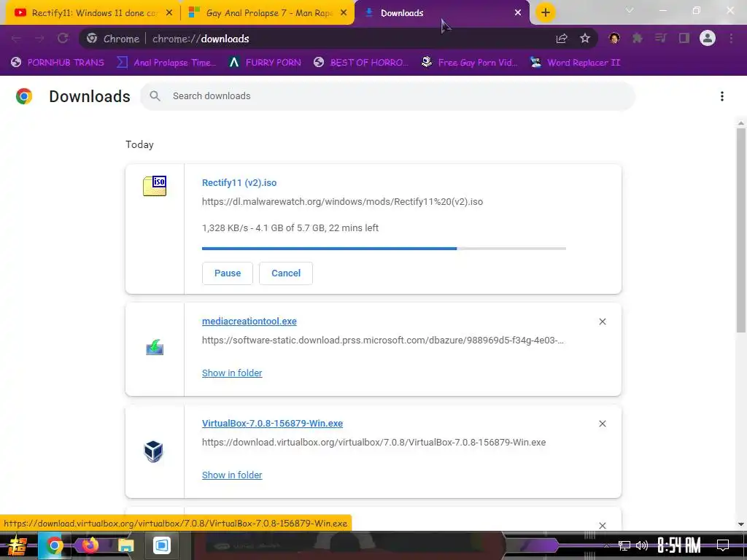Click the browser back arrow
The image size is (747, 560).
click(x=16, y=39)
